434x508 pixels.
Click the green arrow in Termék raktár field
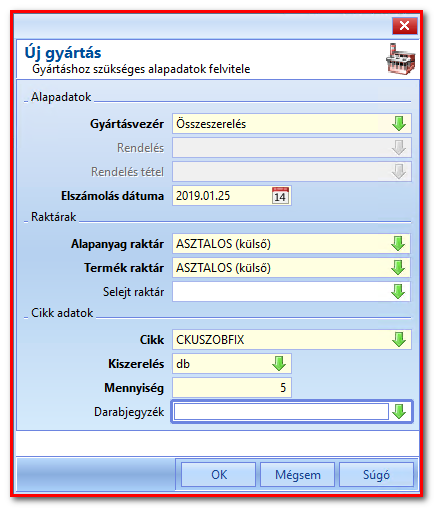click(x=398, y=268)
